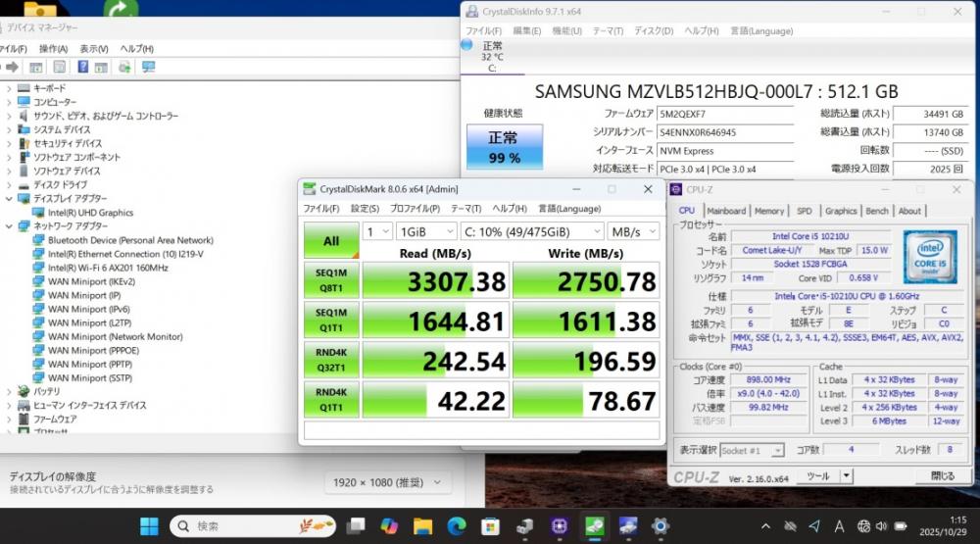
Task: Click the 正常 99% health status indicator
Action: coord(504,146)
